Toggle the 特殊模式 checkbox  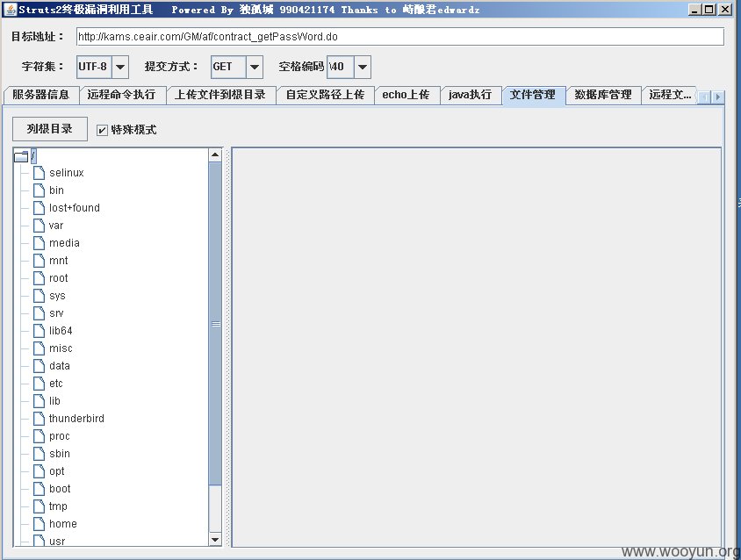pyautogui.click(x=102, y=130)
